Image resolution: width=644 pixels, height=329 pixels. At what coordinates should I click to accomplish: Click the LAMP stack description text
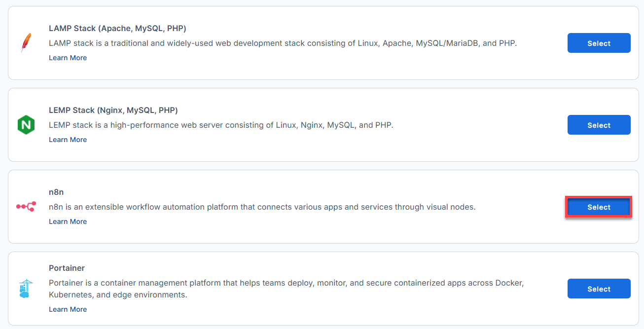(283, 43)
